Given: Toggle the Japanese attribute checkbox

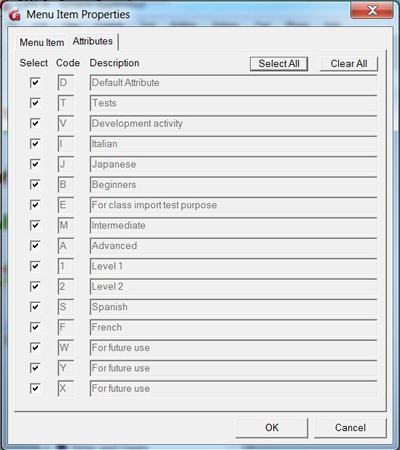Looking at the screenshot, I should click(x=35, y=164).
